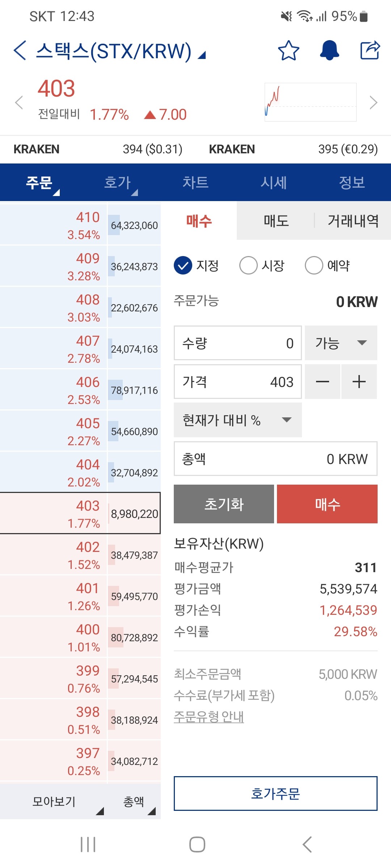This screenshot has width=391, height=868.
Task: Add STX/KRW to favorites with star icon
Action: [289, 50]
